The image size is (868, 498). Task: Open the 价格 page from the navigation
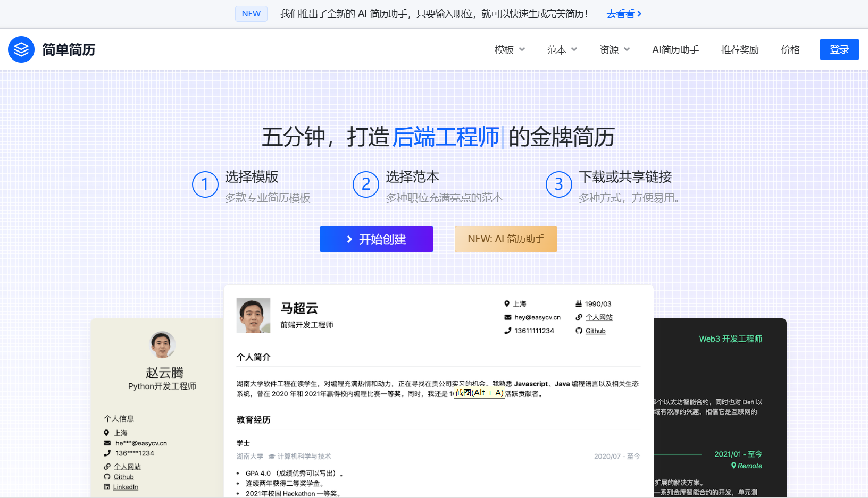click(x=790, y=49)
